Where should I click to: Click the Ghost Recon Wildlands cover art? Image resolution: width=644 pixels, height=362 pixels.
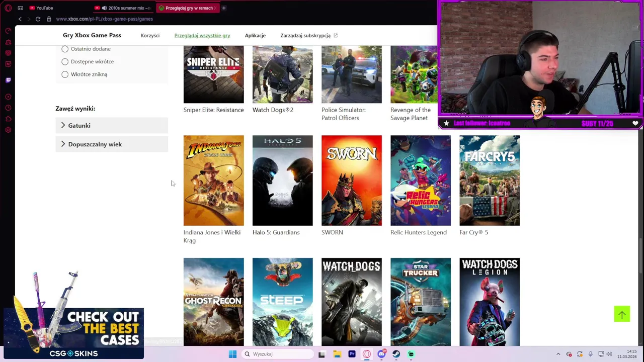point(213,302)
